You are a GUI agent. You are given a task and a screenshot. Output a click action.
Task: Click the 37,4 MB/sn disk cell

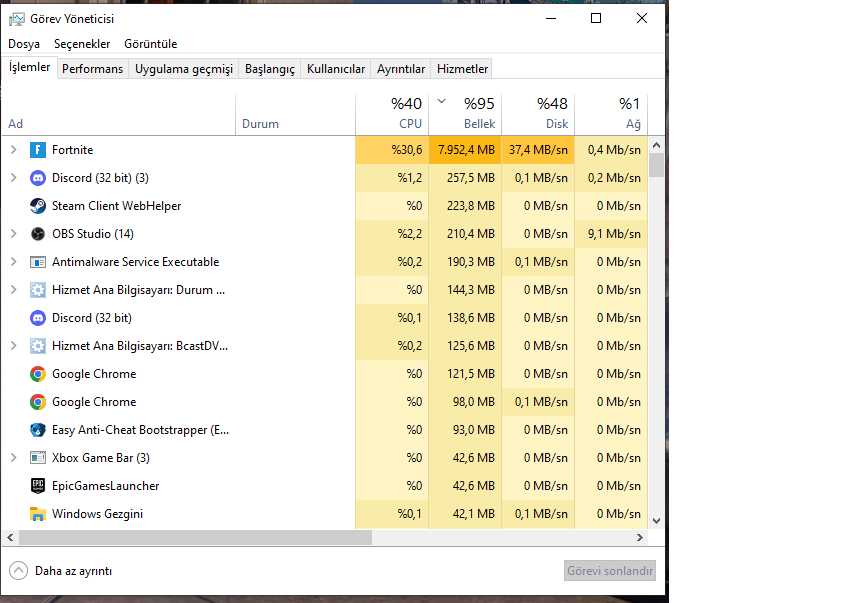pyautogui.click(x=538, y=150)
